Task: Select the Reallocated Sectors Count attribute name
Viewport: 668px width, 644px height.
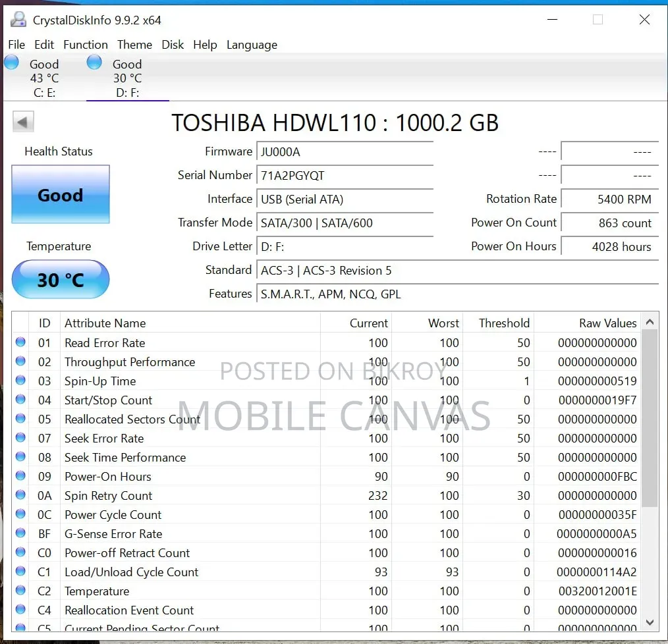Action: (x=132, y=419)
